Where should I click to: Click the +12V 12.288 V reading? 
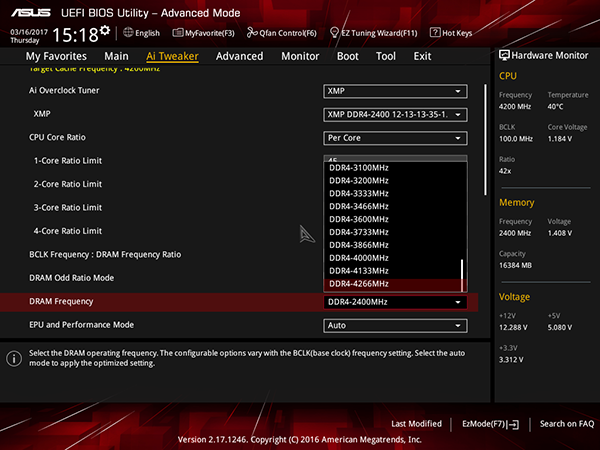point(513,328)
